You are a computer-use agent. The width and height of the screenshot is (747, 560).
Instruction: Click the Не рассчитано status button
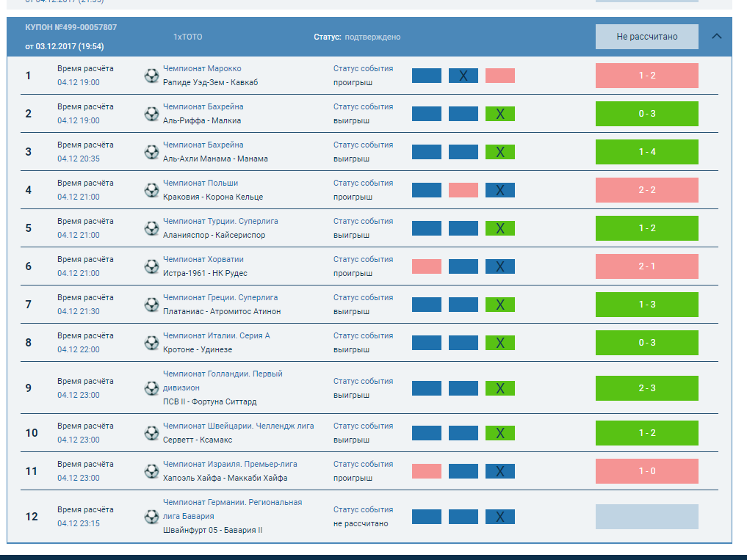pos(646,37)
